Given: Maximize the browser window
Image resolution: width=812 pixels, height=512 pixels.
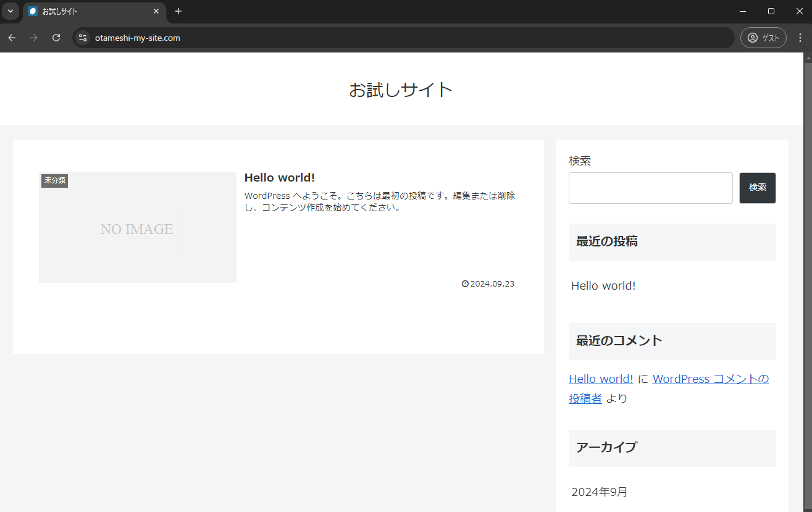Looking at the screenshot, I should [771, 11].
